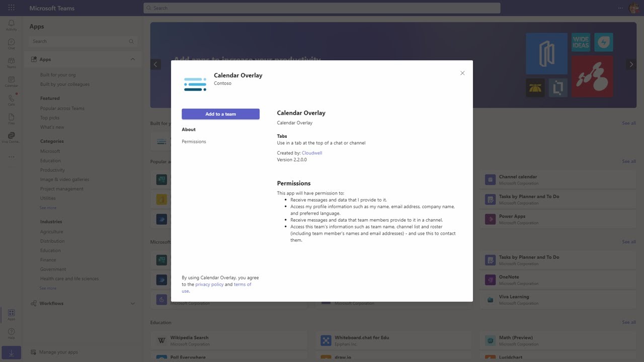This screenshot has width=644, height=362.
Task: Click the download desktop app icon
Action: click(x=11, y=353)
